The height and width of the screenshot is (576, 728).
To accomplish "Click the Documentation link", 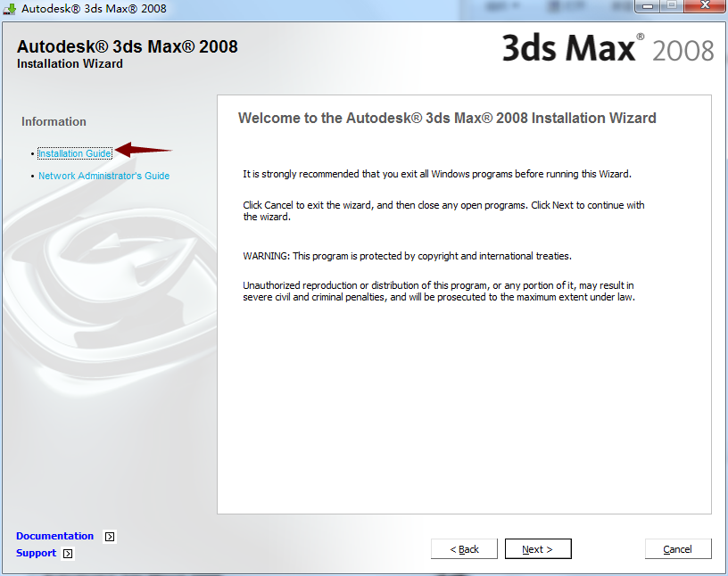I will 54,536.
